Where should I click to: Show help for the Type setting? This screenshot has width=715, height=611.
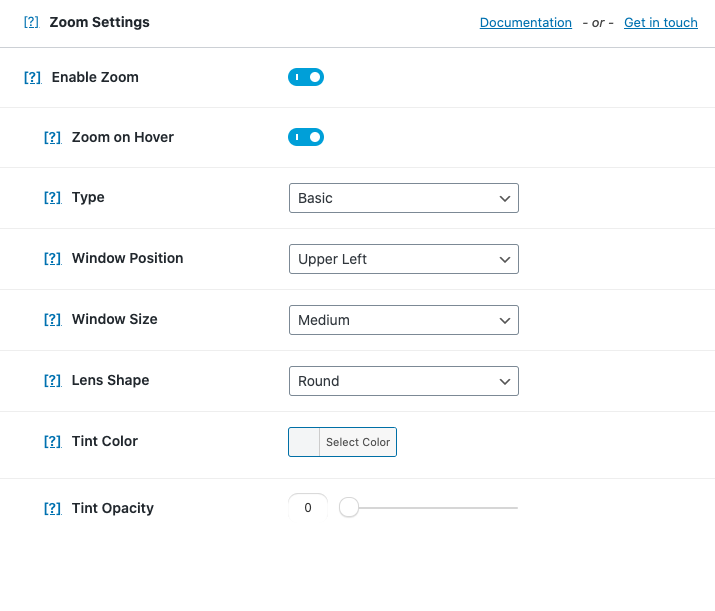(52, 198)
